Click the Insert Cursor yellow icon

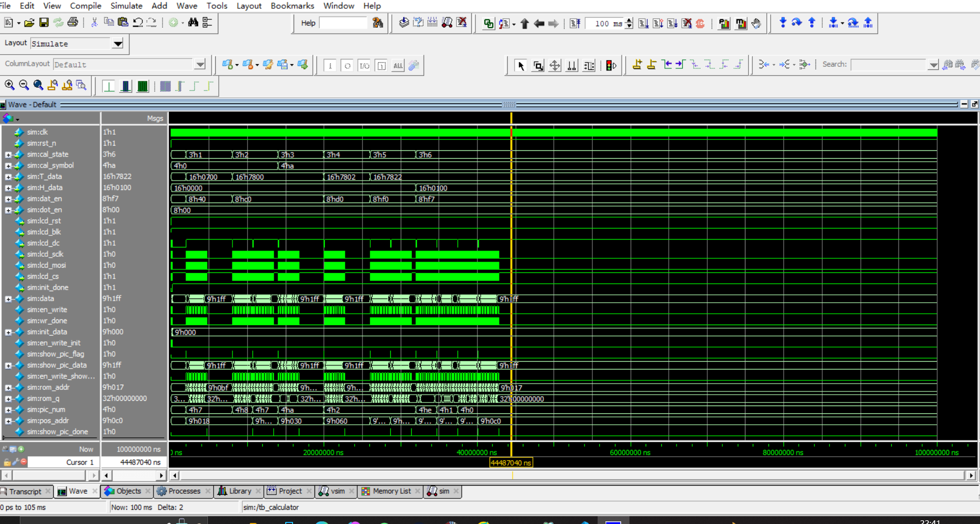(637, 65)
